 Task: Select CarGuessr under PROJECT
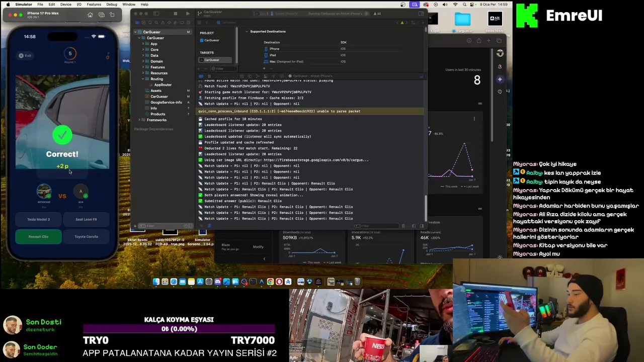tap(211, 40)
